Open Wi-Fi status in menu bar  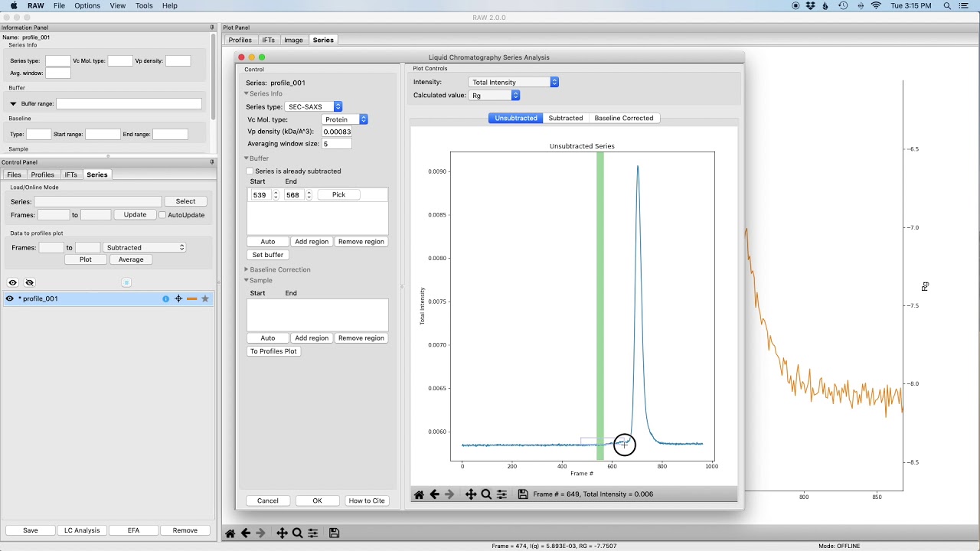pyautogui.click(x=876, y=5)
